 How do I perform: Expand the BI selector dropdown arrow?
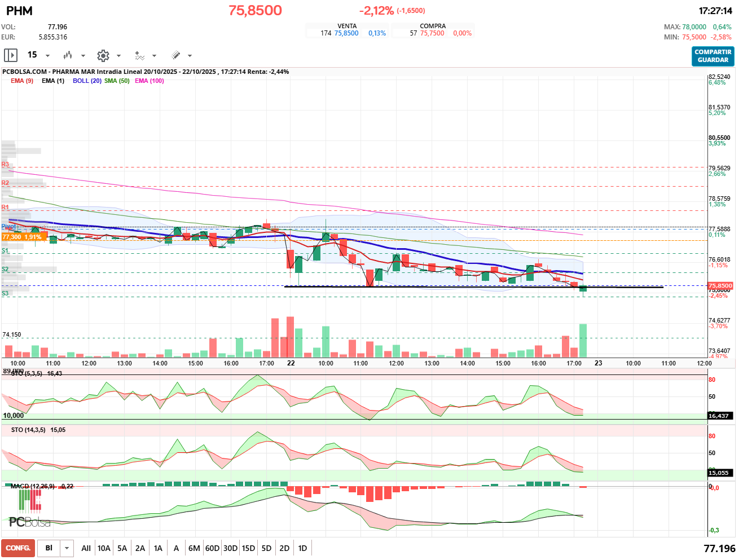pyautogui.click(x=67, y=548)
